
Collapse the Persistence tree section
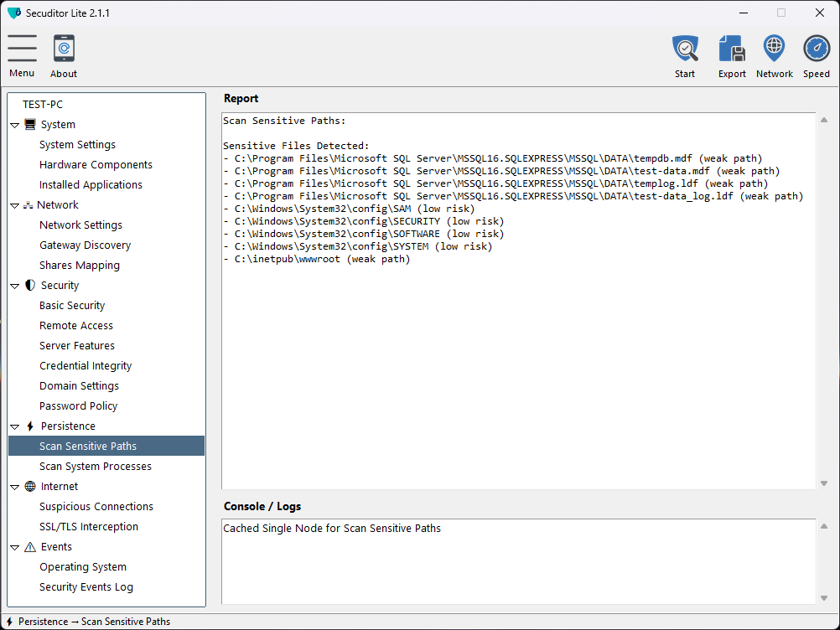coord(15,426)
